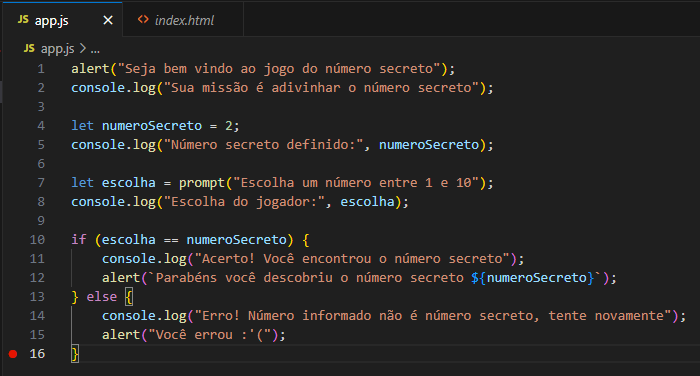Viewport: 700px width, 376px height.
Task: Click the JS file icon in app.js tab
Action: [x=23, y=20]
